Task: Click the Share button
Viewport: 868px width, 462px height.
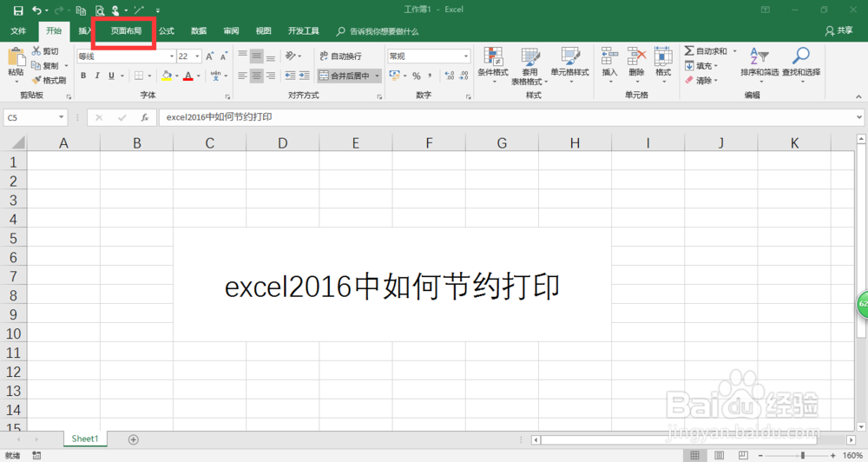Action: click(838, 31)
